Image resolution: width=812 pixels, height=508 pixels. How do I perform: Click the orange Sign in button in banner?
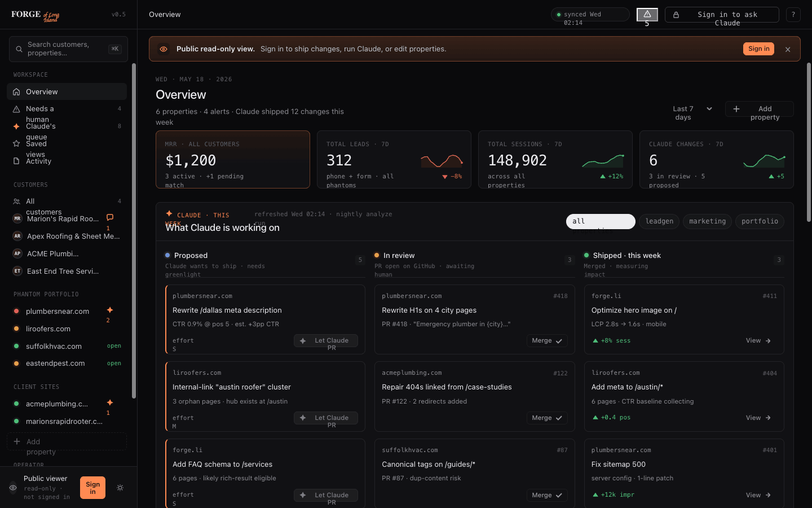758,49
